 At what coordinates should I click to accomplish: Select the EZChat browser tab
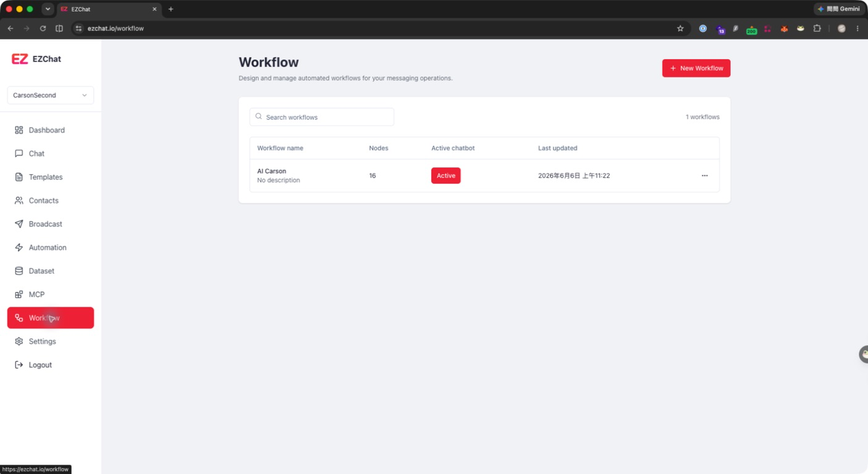pyautogui.click(x=109, y=9)
